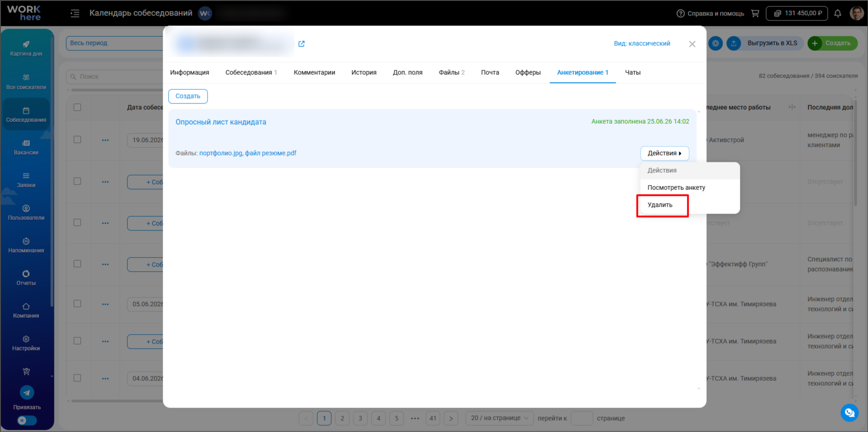Open the Весь период date filter
868x432 pixels.
tap(114, 43)
